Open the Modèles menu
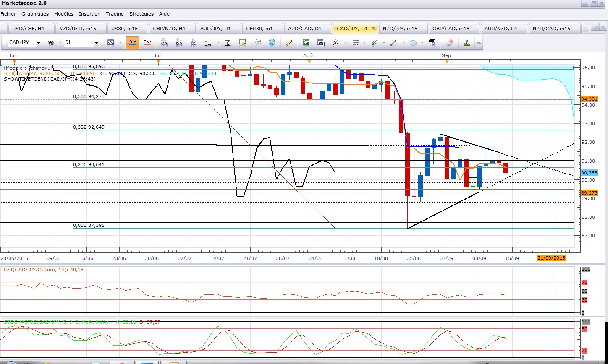Viewport: 608px width, 364px height. (x=64, y=14)
